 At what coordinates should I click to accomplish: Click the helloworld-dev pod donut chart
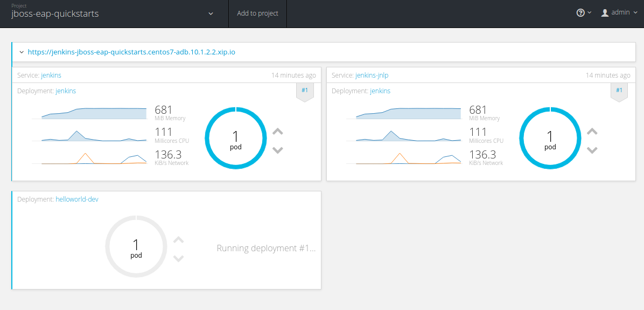click(x=136, y=246)
